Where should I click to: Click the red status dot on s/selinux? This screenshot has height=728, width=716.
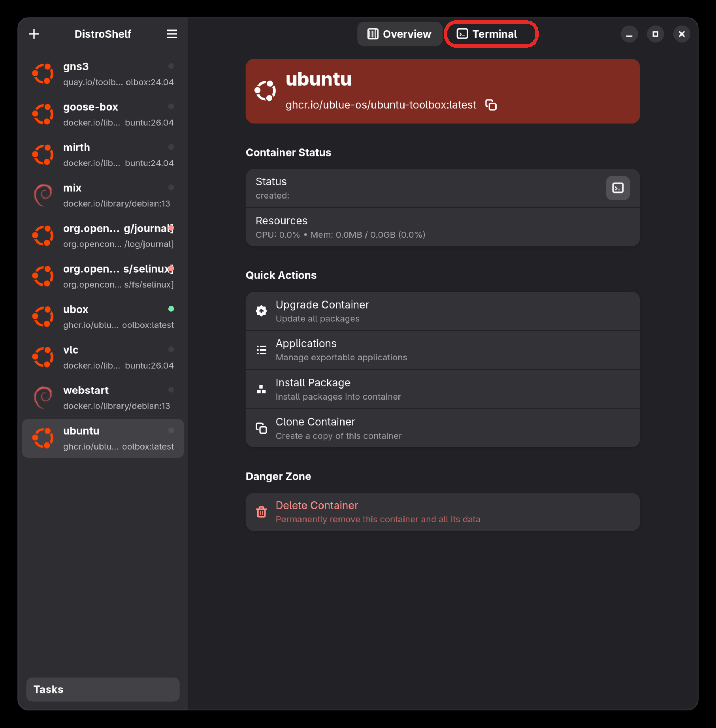171,268
